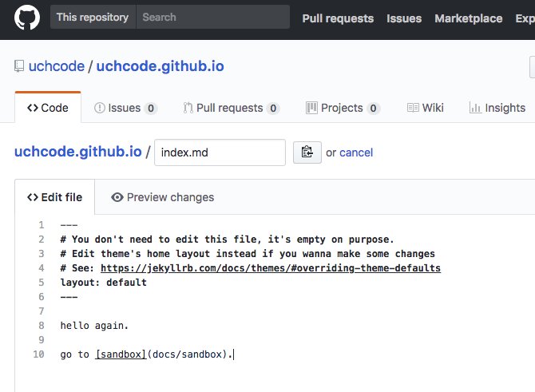Open the Code tab
535x392 pixels.
(x=48, y=108)
